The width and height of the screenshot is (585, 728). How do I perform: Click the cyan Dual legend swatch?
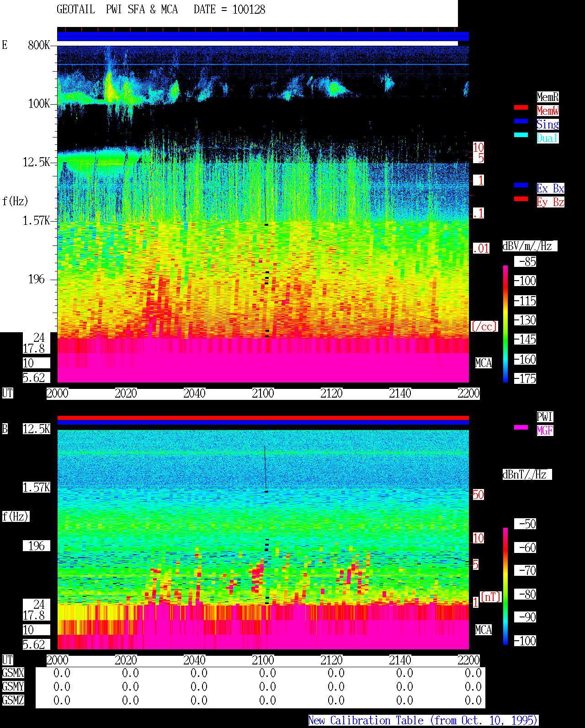(521, 135)
